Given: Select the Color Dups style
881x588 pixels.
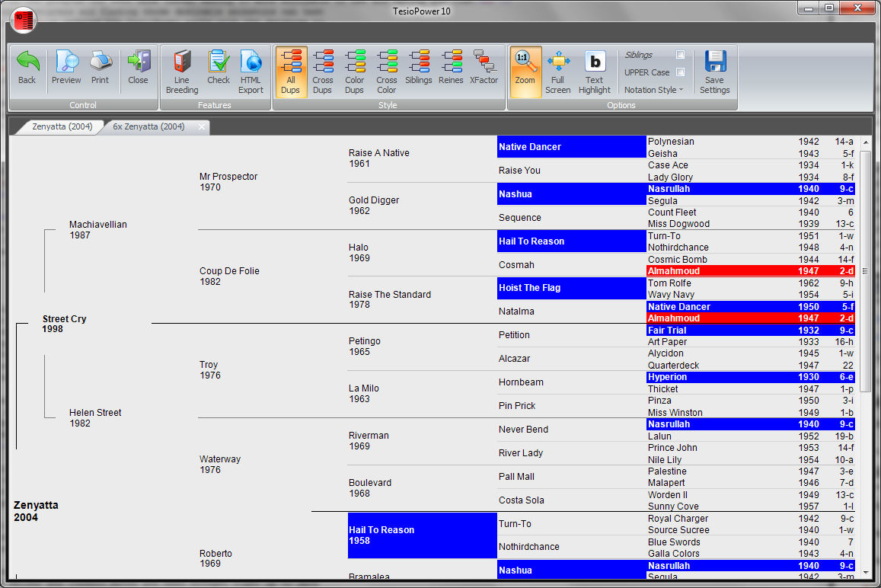Looking at the screenshot, I should coord(355,72).
